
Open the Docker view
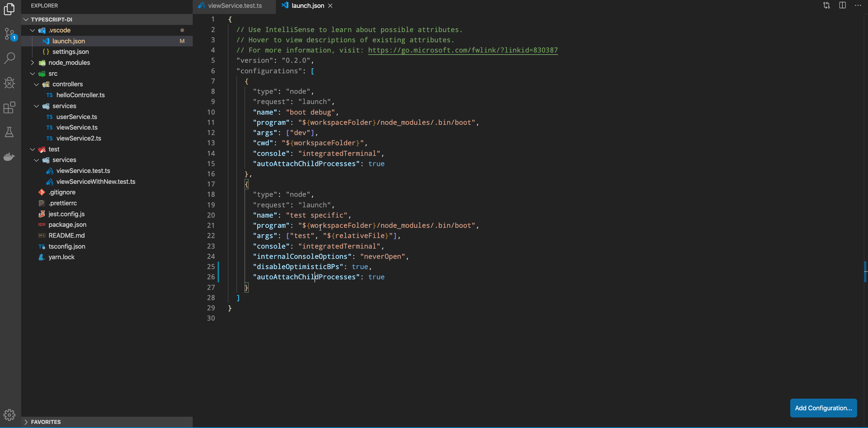[10, 157]
